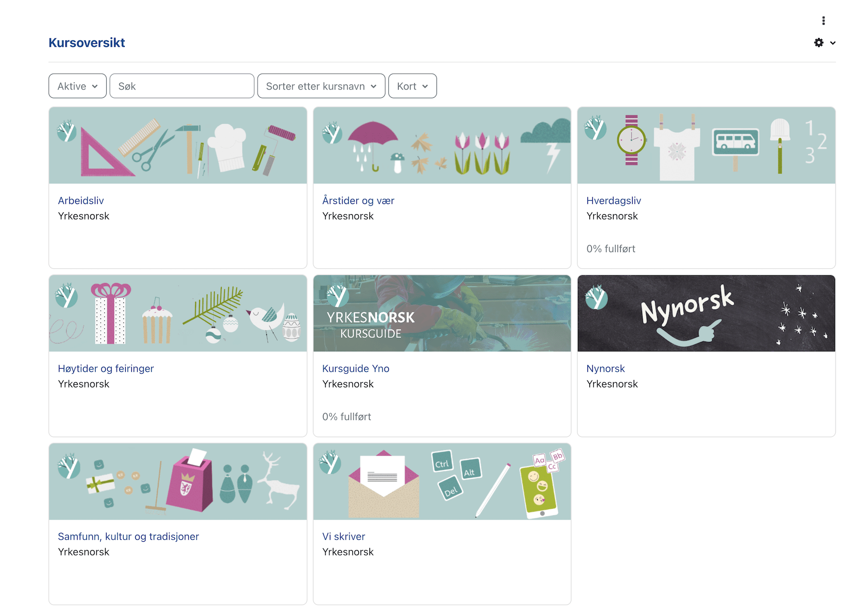This screenshot has width=868, height=611.
Task: Go to the Hverdagsliv course
Action: tap(613, 201)
